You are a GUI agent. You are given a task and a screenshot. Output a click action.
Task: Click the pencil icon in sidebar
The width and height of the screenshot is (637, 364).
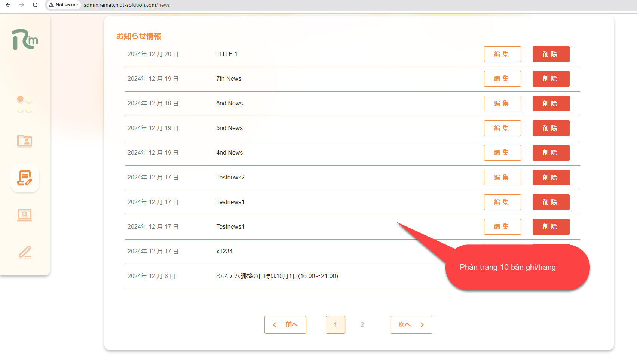click(x=25, y=252)
